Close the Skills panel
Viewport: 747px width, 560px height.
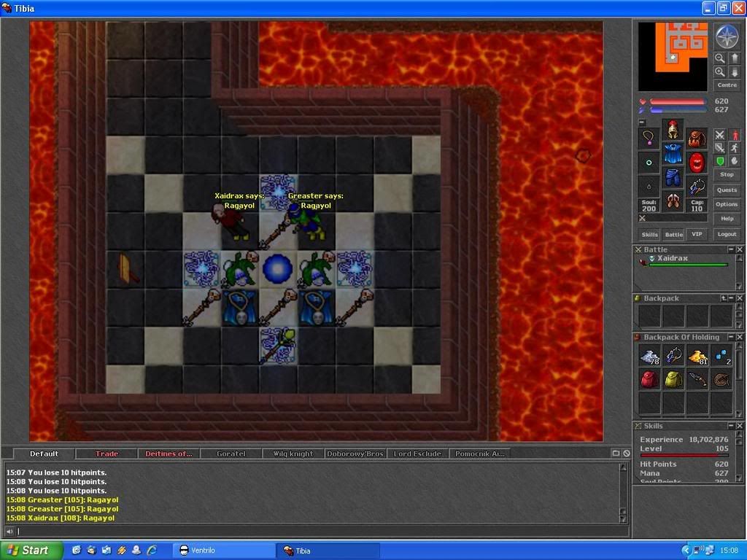point(740,426)
